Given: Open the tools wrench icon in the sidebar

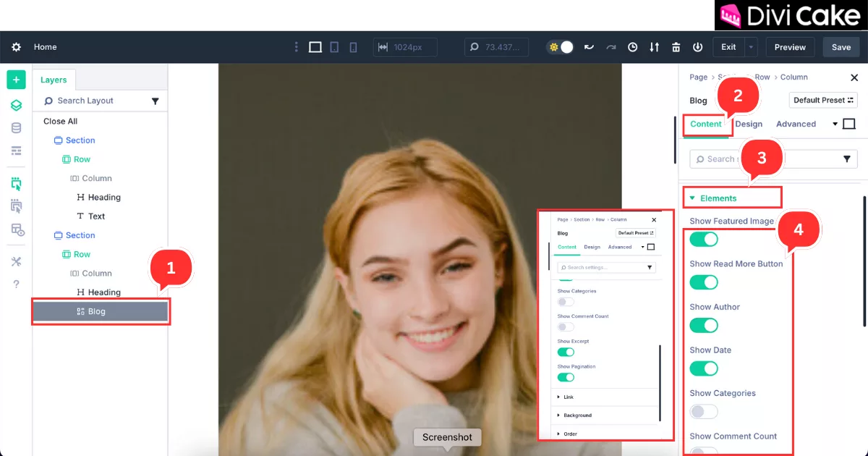Looking at the screenshot, I should click(x=16, y=261).
